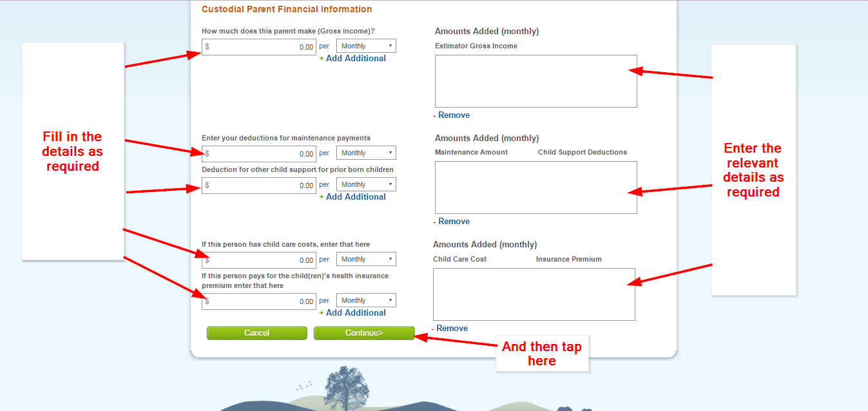Viewport: 868px width, 411px height.
Task: Click the maintenance payments deduction field
Action: click(x=259, y=154)
